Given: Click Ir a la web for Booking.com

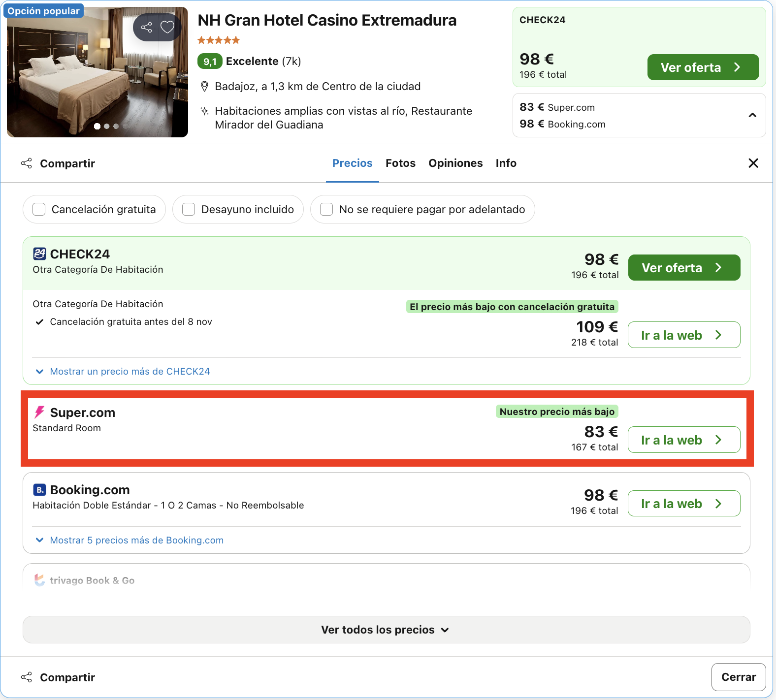Looking at the screenshot, I should click(x=684, y=504).
